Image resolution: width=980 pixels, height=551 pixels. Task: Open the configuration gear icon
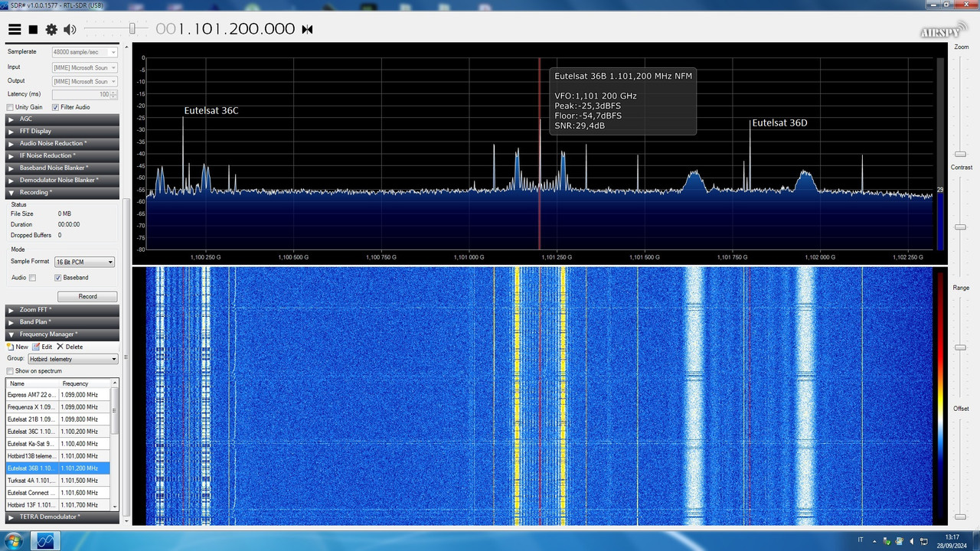[x=51, y=29]
